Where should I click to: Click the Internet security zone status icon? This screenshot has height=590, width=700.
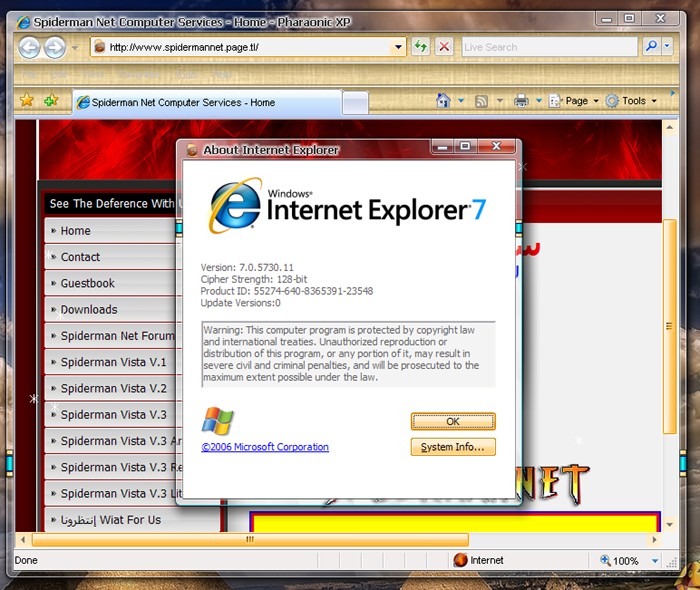(x=460, y=560)
